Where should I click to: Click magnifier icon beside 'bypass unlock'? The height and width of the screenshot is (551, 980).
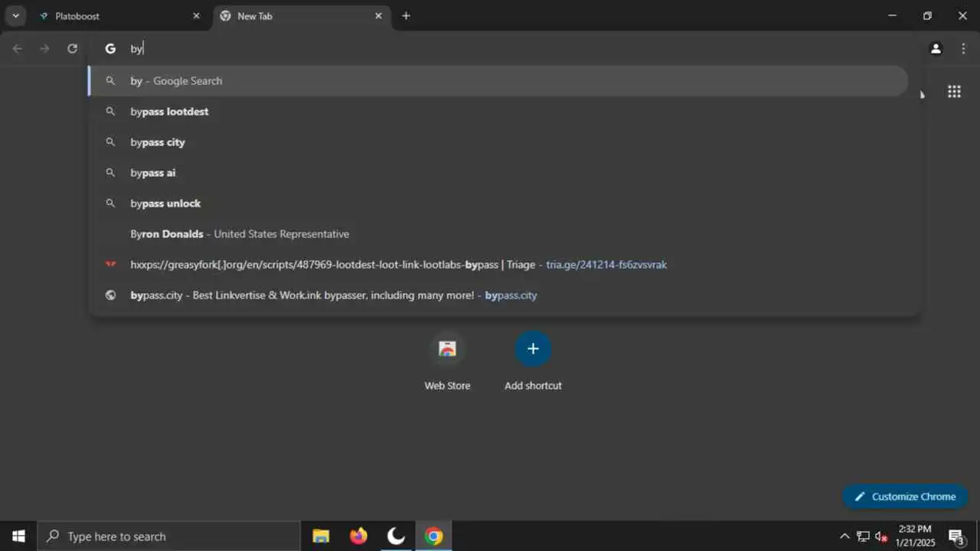coord(111,204)
